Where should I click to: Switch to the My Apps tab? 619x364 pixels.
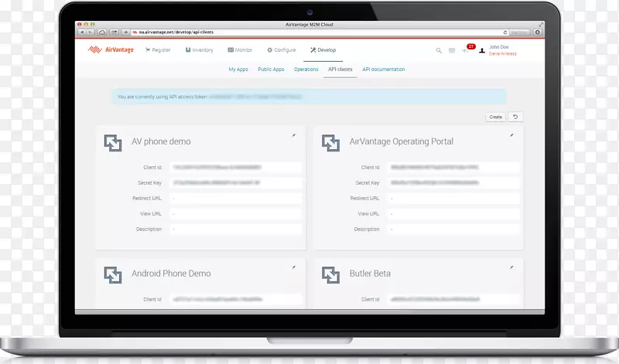coord(238,70)
